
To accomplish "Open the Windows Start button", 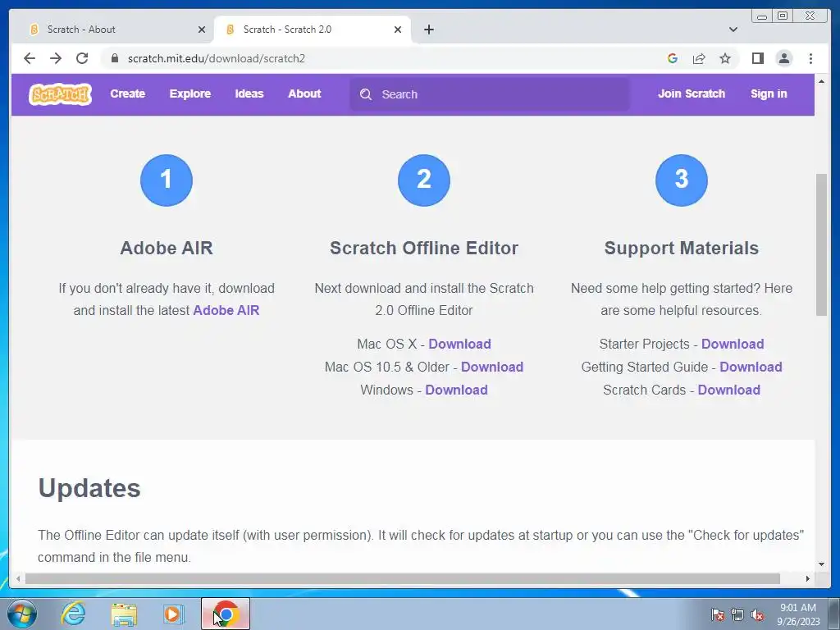I will (x=22, y=614).
